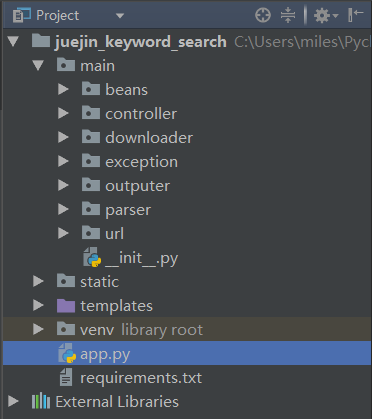The width and height of the screenshot is (372, 419).
Task: Click the juejin_keyword_search folder icon
Action: coord(41,41)
